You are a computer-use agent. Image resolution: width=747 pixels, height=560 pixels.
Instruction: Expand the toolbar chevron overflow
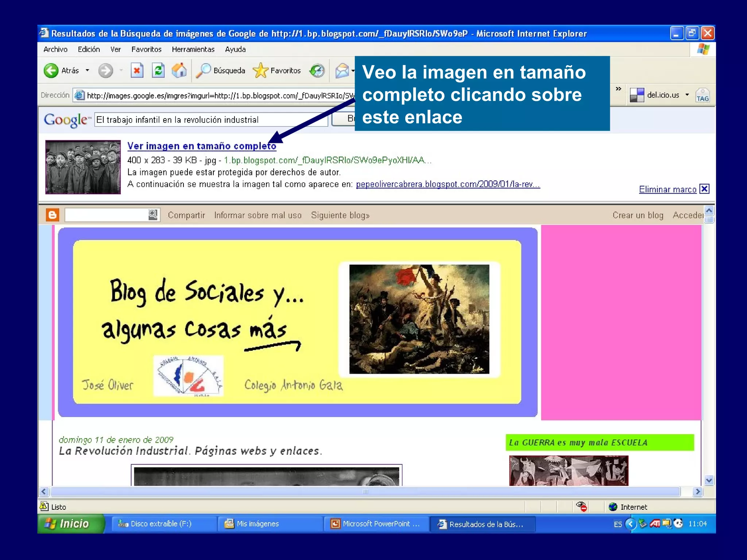tap(618, 89)
